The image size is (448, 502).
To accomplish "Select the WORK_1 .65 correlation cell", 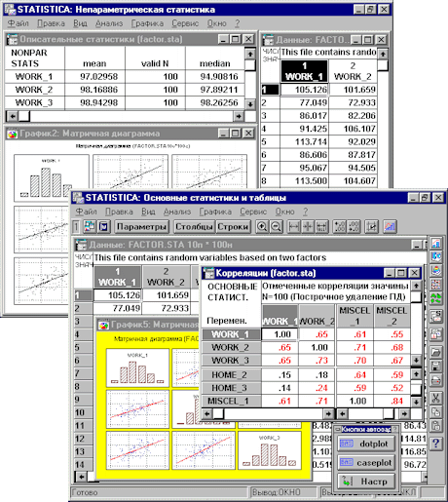I will click(317, 334).
